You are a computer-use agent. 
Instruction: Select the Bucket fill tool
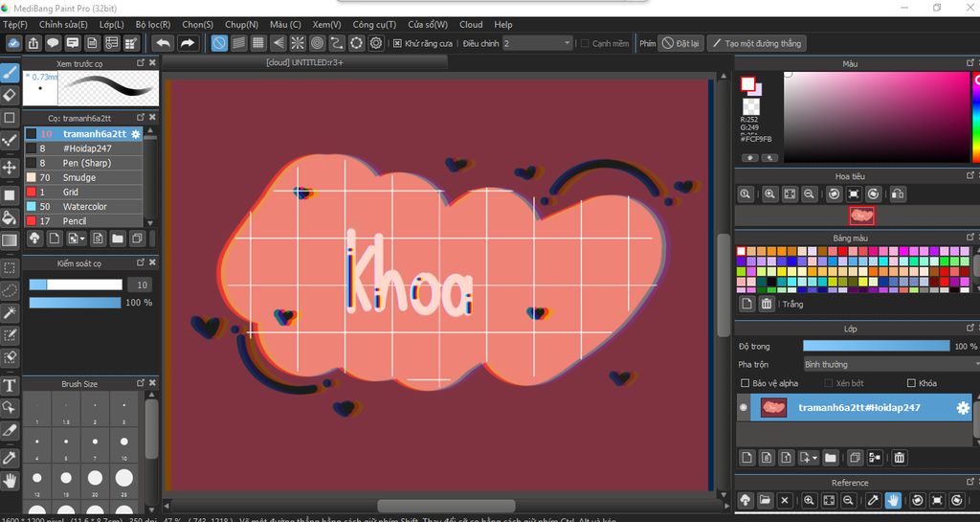[10, 216]
